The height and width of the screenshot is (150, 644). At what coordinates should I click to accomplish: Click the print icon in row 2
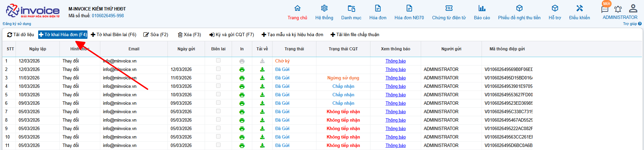click(242, 70)
